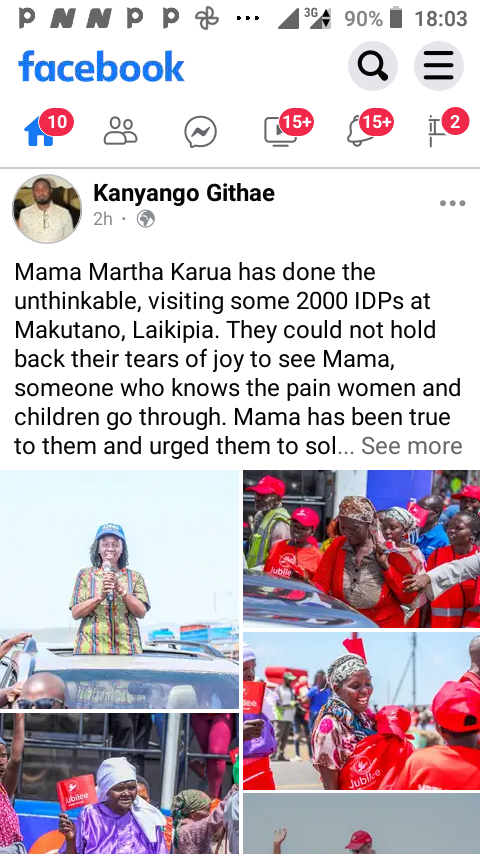
Task: Open the Notifications bell icon
Action: (361, 132)
